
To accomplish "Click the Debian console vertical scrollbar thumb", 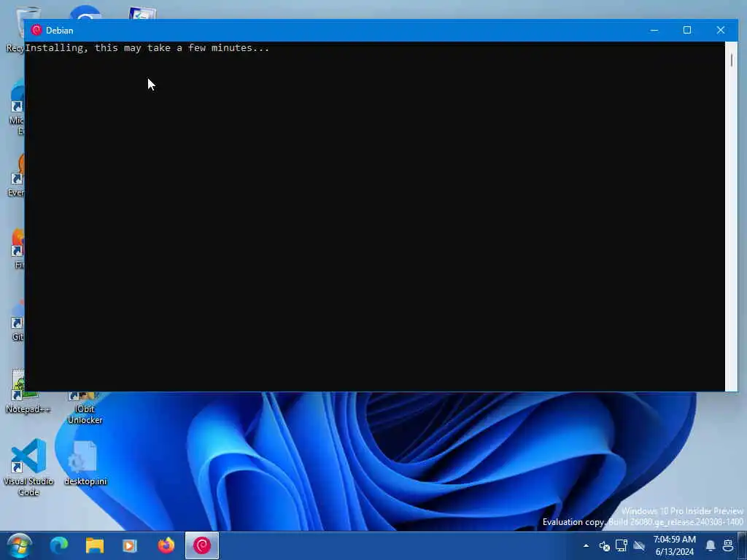I will pos(731,60).
